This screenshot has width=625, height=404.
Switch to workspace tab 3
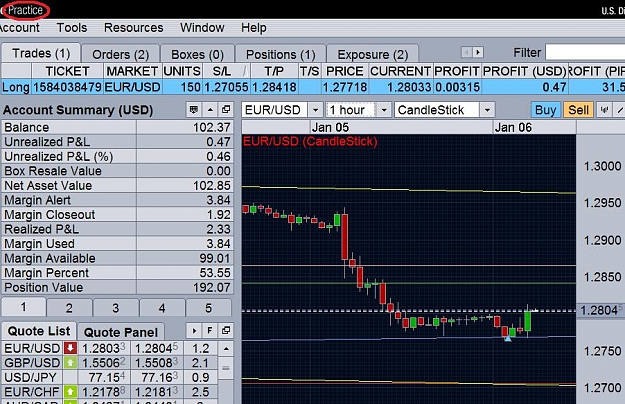pos(116,308)
